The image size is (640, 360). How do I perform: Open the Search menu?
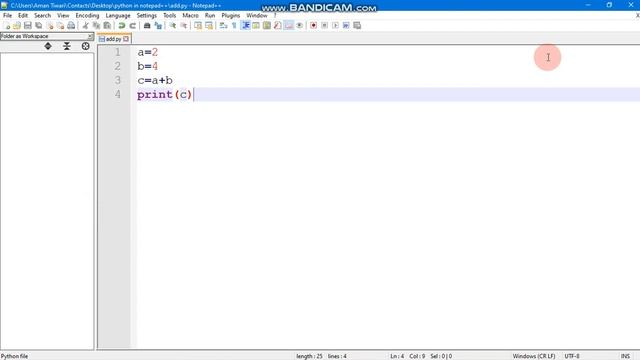click(42, 16)
